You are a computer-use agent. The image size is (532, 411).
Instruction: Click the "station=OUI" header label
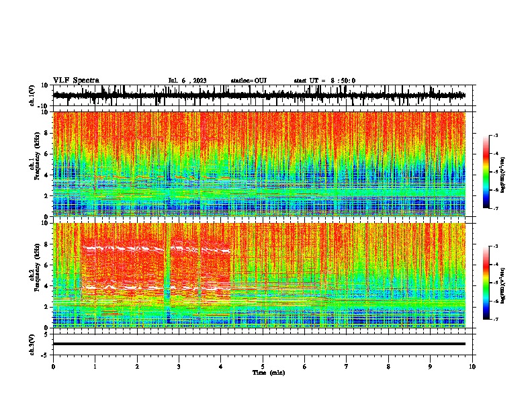[x=249, y=81]
